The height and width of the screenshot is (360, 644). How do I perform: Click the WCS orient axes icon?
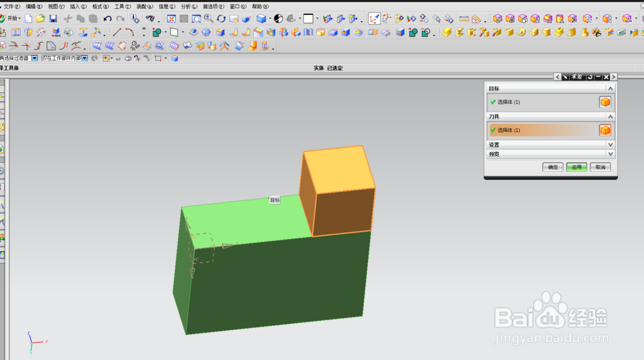[x=387, y=19]
